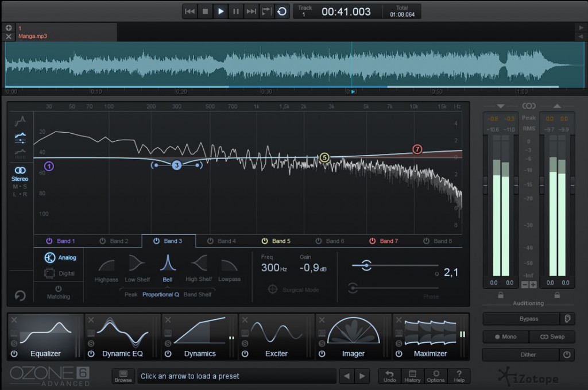The height and width of the screenshot is (390, 588).
Task: Open the Equalizer module
Action: pyautogui.click(x=46, y=337)
